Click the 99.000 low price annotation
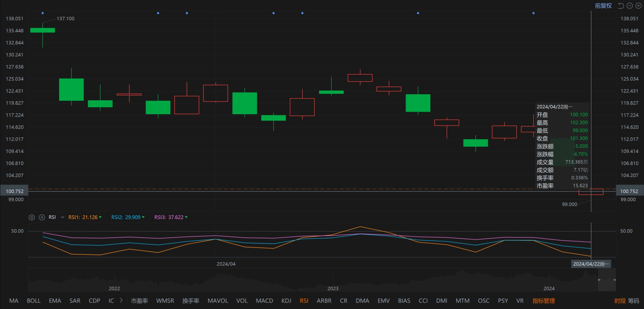This screenshot has width=644, height=309. (x=569, y=204)
